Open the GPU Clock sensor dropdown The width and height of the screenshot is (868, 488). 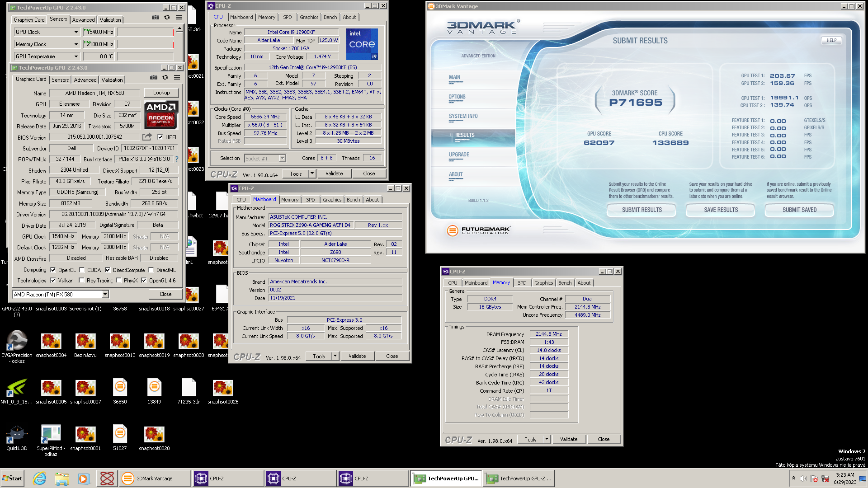76,32
